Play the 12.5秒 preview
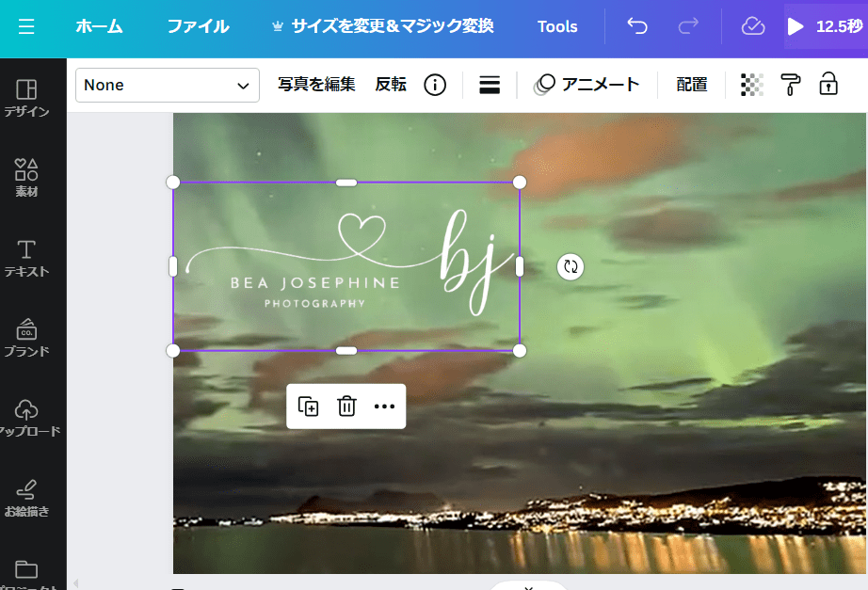This screenshot has height=590, width=868. tap(825, 26)
